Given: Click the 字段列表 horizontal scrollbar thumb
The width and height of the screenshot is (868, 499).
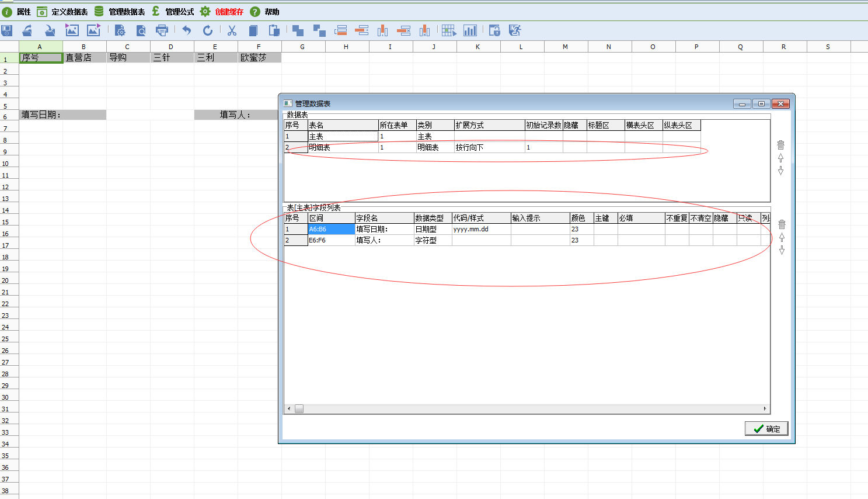Looking at the screenshot, I should (299, 408).
